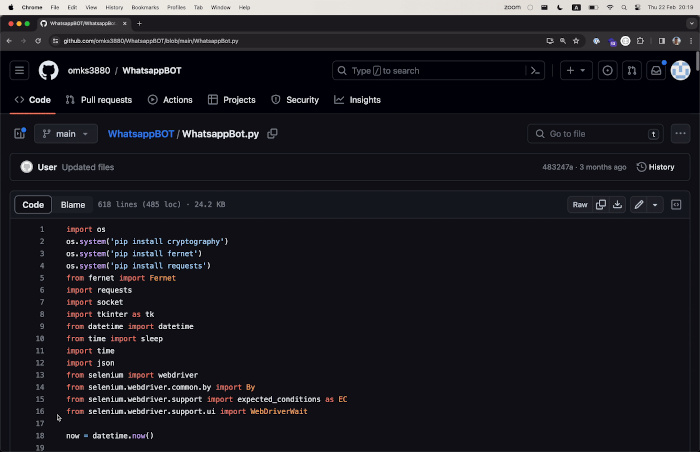This screenshot has width=700, height=452.
Task: View file History
Action: [655, 167]
